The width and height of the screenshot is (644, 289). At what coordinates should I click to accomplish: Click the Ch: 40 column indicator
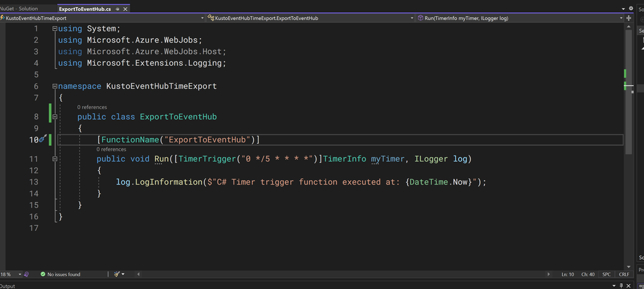click(588, 274)
